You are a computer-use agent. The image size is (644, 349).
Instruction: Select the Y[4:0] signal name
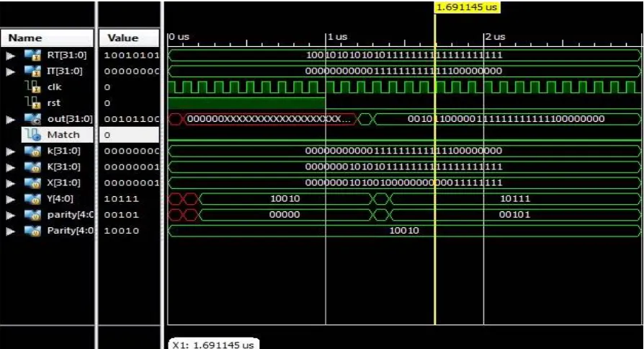point(60,199)
